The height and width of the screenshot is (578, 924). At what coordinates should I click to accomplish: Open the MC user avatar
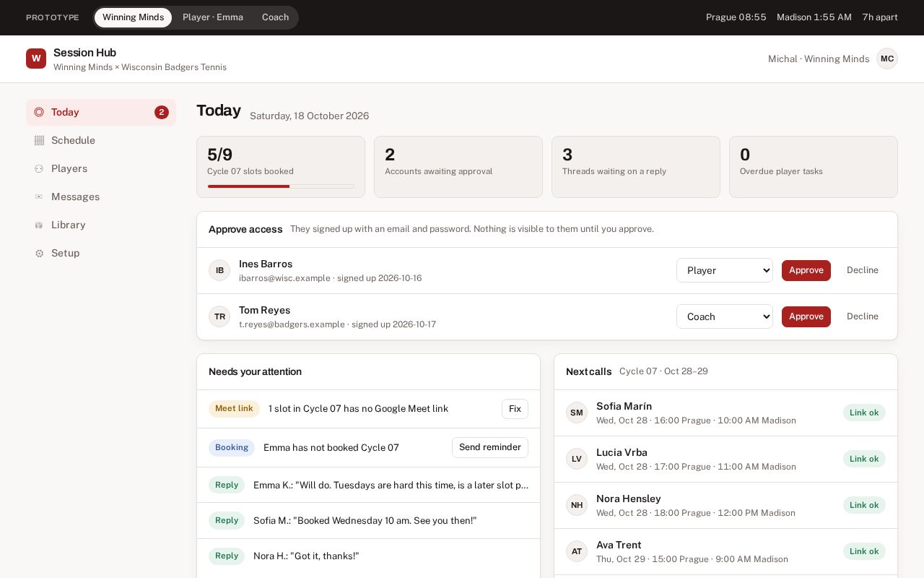click(887, 59)
